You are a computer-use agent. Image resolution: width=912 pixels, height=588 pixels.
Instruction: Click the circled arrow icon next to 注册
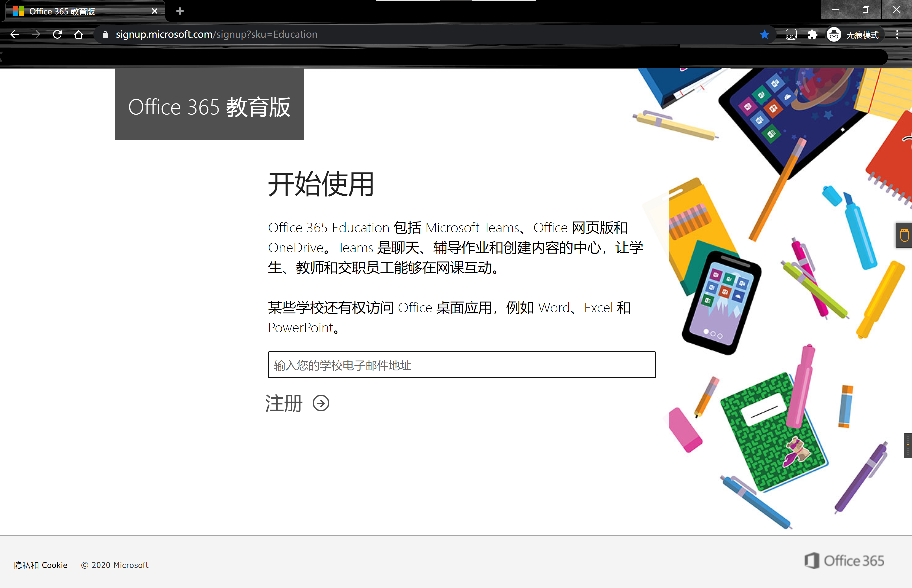pos(321,403)
